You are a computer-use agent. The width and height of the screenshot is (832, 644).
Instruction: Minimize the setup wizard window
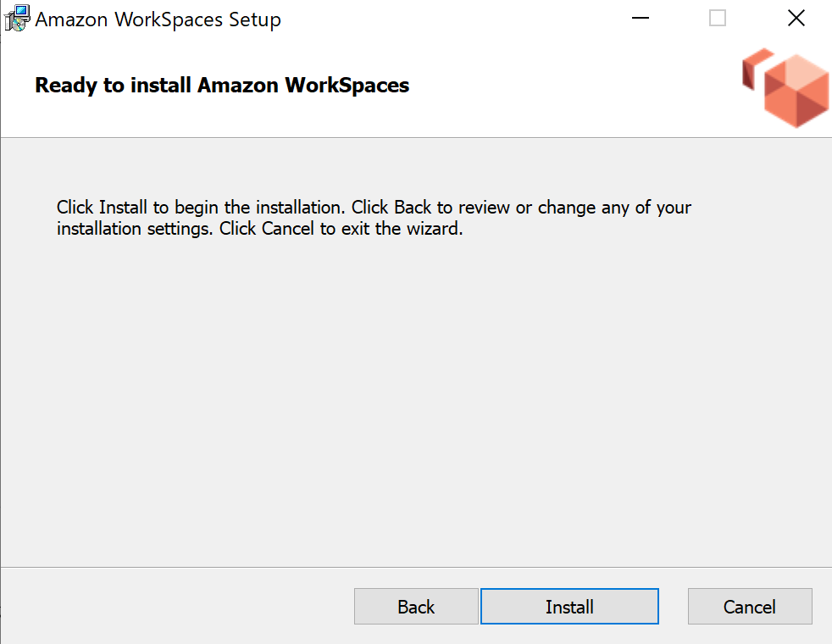coord(640,18)
